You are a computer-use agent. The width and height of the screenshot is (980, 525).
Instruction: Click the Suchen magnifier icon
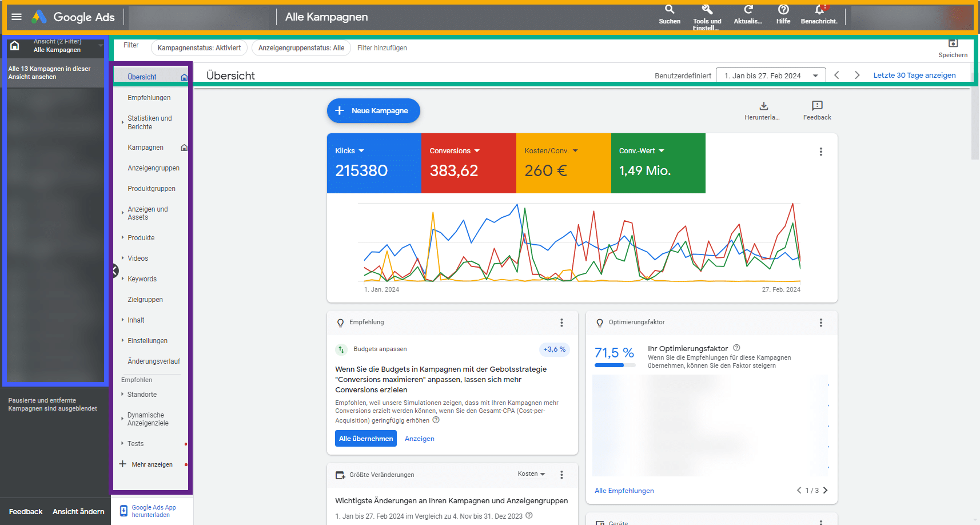pyautogui.click(x=670, y=9)
